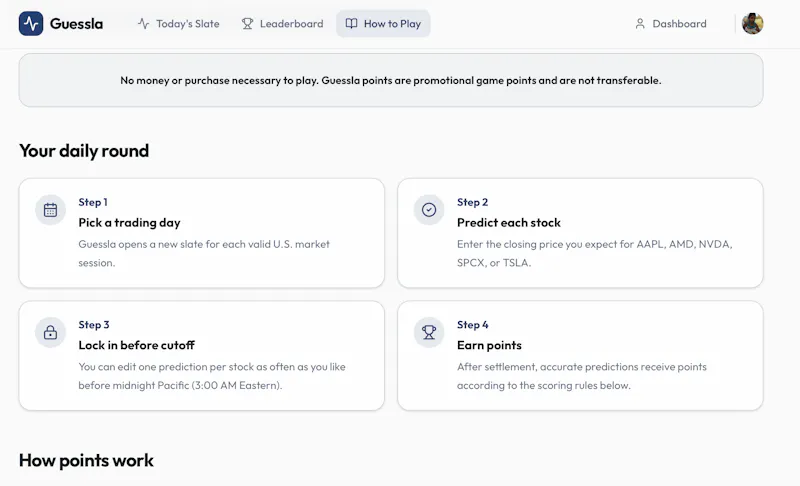This screenshot has width=800, height=486.
Task: Click the 'Step 3' label
Action: click(94, 324)
